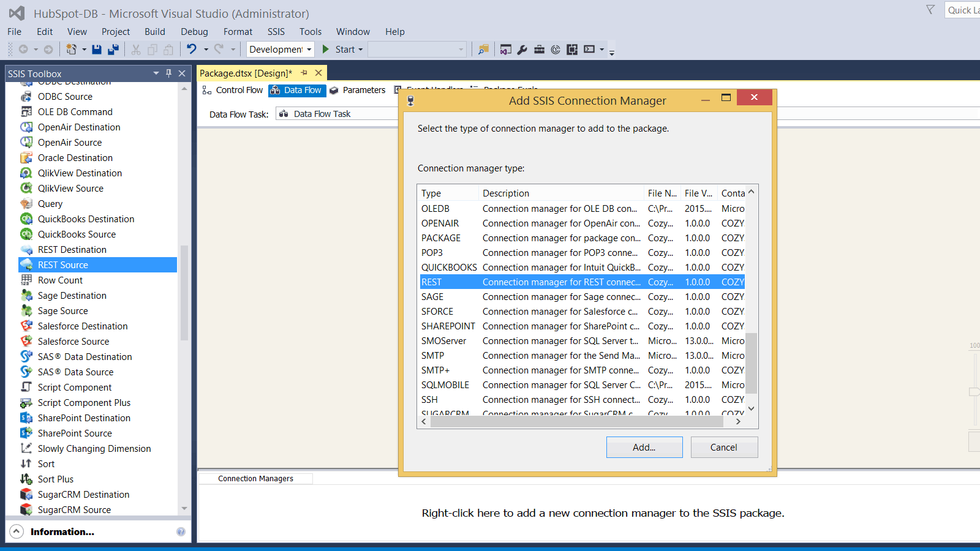Cancel the Add SSIS Connection Manager dialog
This screenshot has width=980, height=551.
click(724, 448)
